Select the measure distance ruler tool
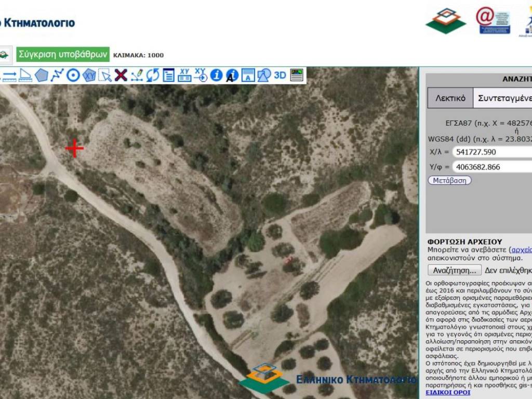This screenshot has width=532, height=399. tap(9, 76)
